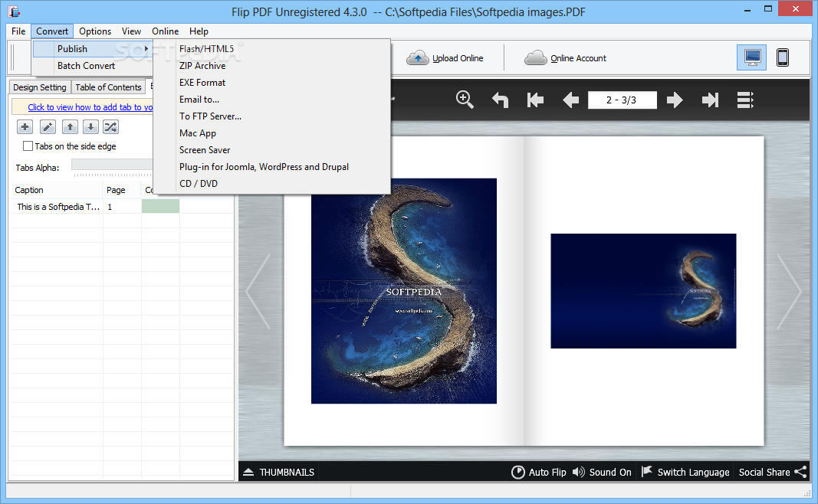Click the Flip PDF application icon
Image resolution: width=818 pixels, height=504 pixels.
point(14,11)
